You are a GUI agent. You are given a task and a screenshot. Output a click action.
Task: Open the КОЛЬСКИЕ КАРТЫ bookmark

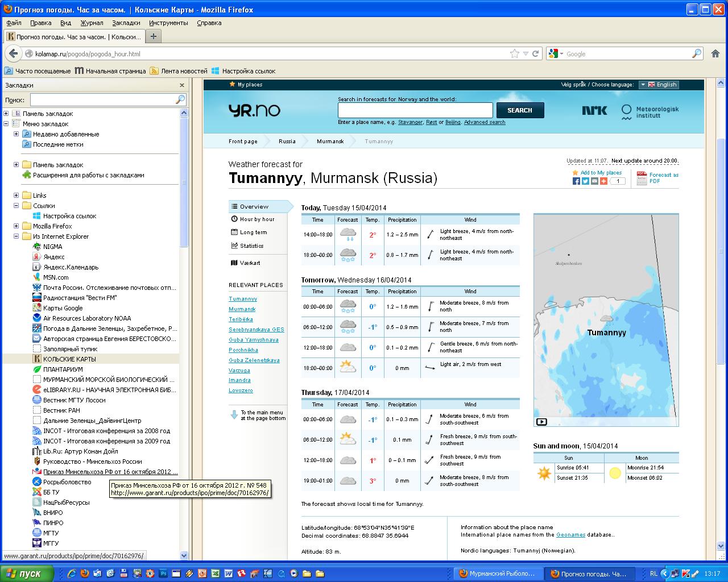pos(69,359)
